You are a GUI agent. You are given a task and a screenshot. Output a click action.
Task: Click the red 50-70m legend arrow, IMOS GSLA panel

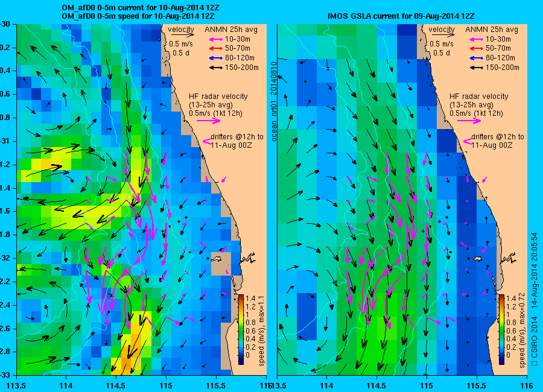click(x=476, y=49)
